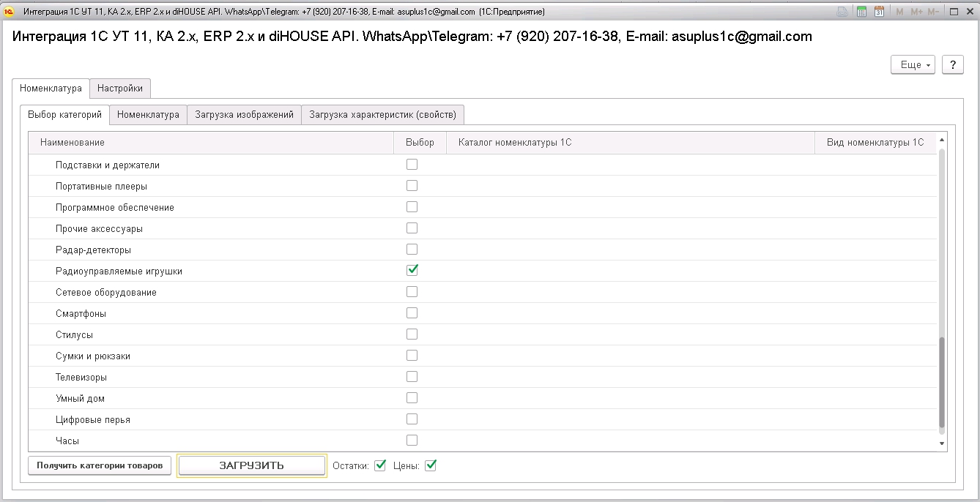The height and width of the screenshot is (502, 980).
Task: Select the Часы row name
Action: (67, 441)
